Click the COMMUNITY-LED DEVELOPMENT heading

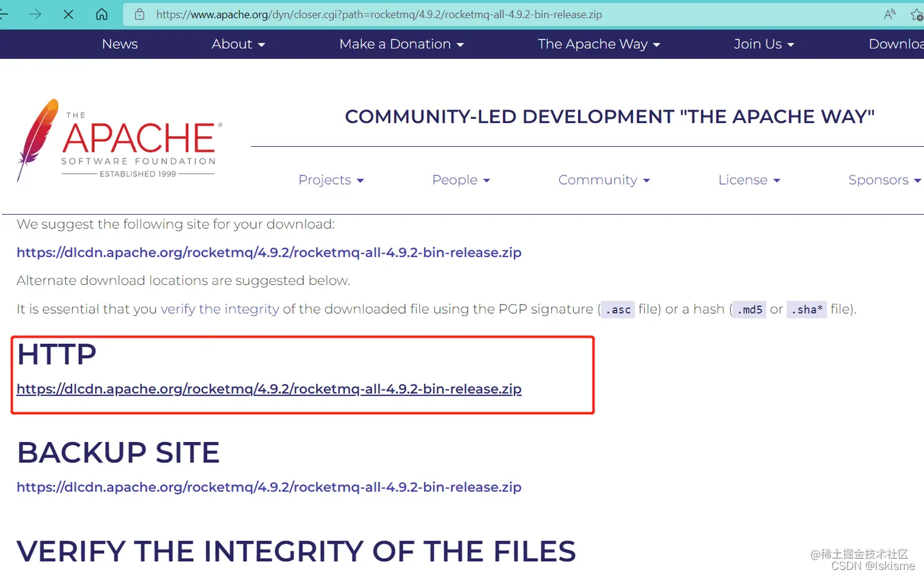(x=610, y=117)
